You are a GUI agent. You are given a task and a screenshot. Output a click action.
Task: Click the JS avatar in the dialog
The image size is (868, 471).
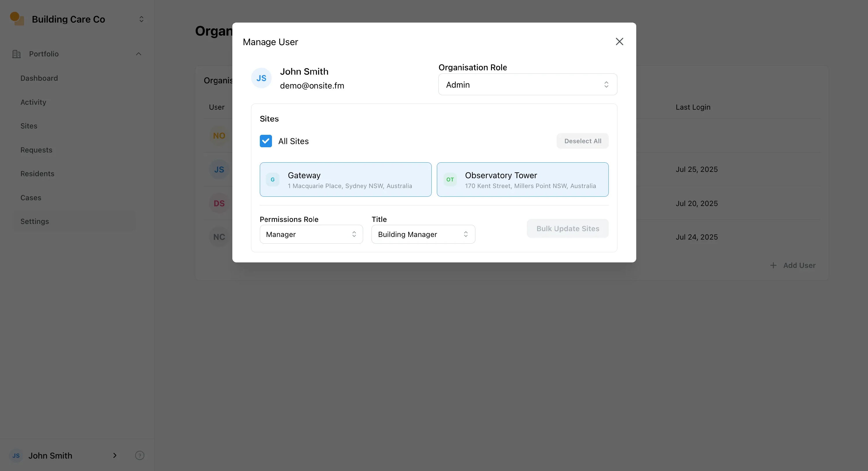[x=261, y=78]
